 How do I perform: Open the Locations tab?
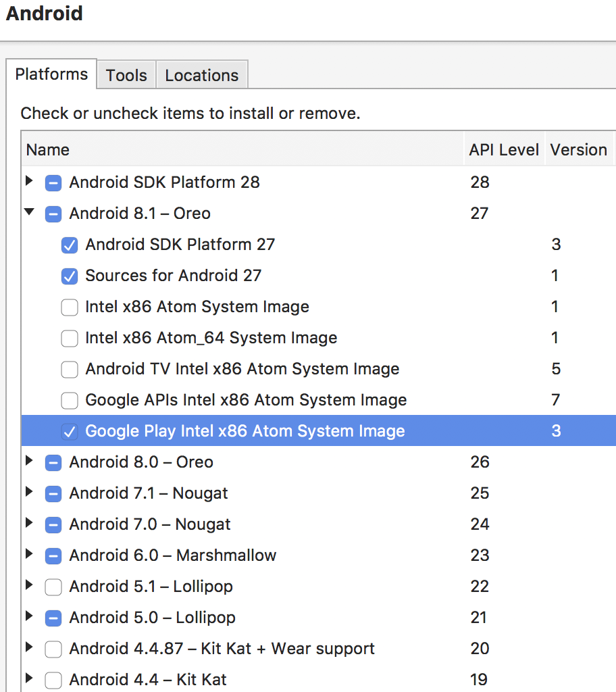tap(202, 75)
